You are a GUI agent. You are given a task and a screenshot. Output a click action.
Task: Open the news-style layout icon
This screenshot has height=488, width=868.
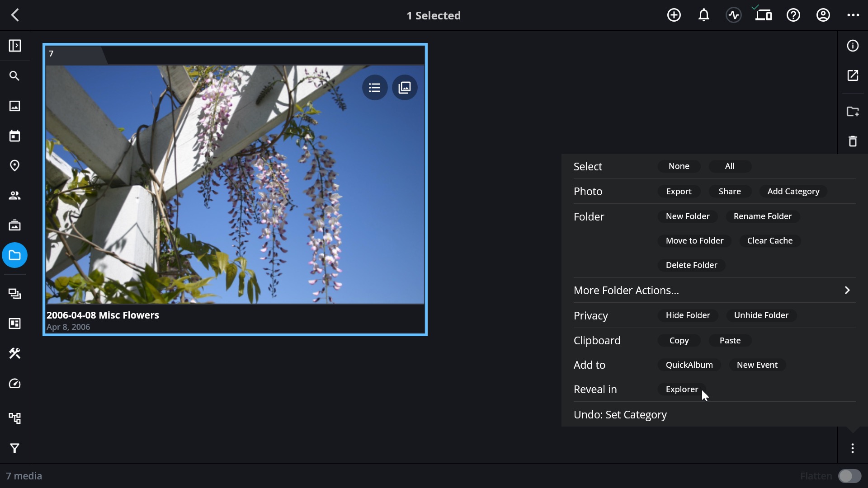coord(15,324)
